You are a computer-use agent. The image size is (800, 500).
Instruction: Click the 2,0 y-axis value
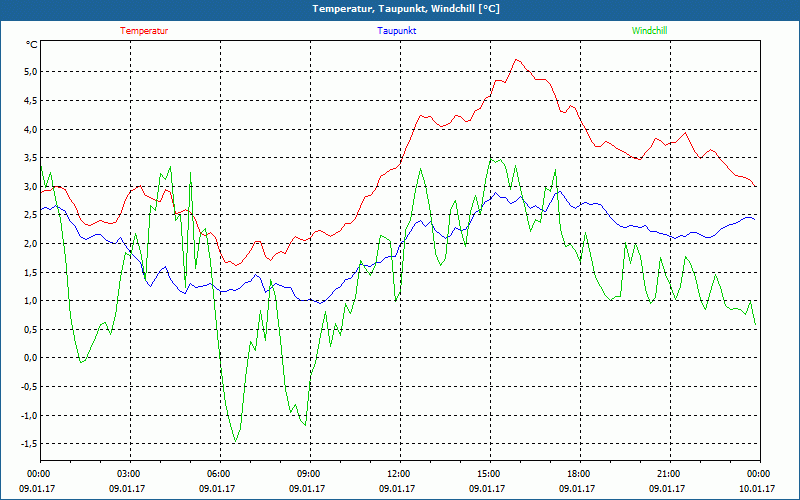click(31, 243)
